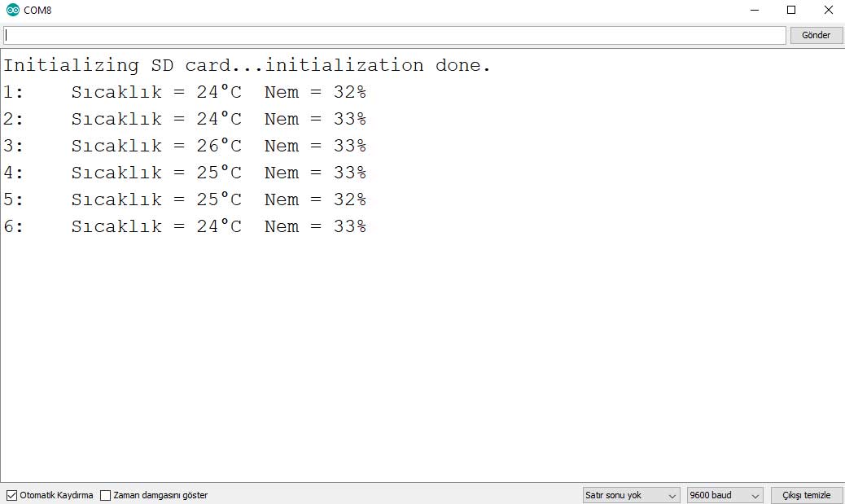Viewport: 845px width, 504px height.
Task: Open the Satır sonu yok dropdown
Action: click(632, 495)
